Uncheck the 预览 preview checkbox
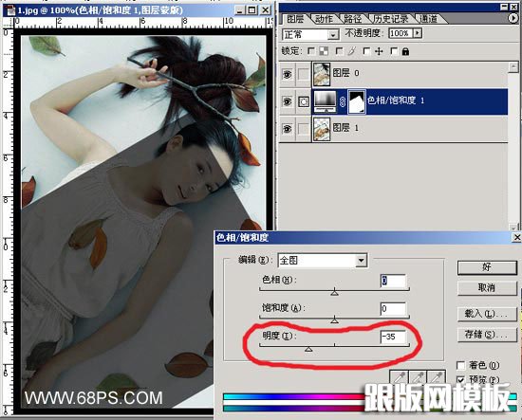The height and width of the screenshot is (420, 522). 461,379
